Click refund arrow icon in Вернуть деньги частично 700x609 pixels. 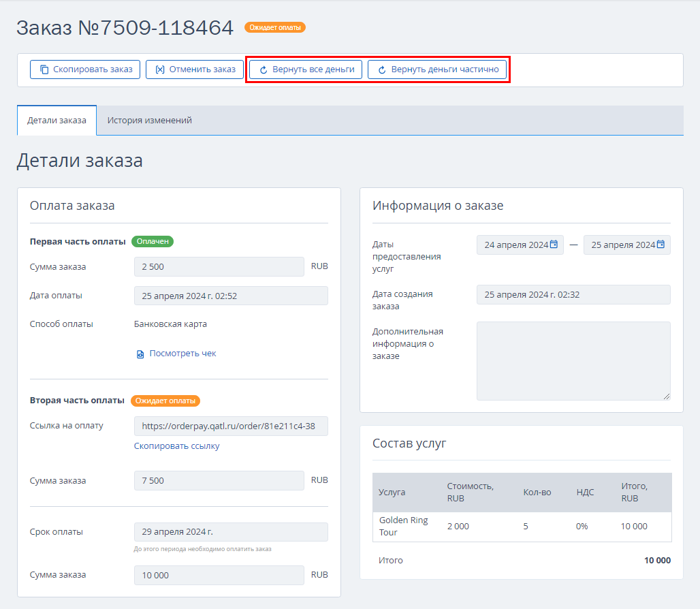pos(382,70)
